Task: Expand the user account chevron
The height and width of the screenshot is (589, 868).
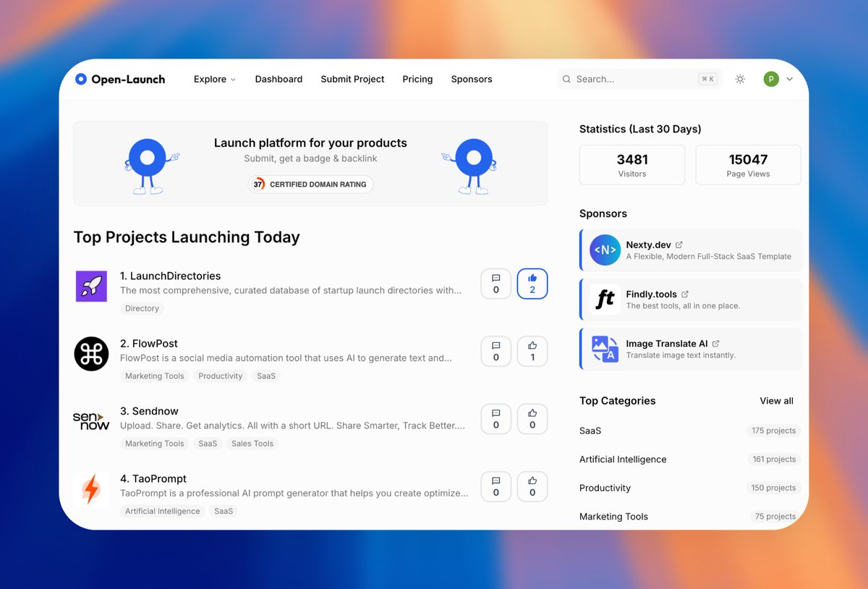Action: [789, 80]
